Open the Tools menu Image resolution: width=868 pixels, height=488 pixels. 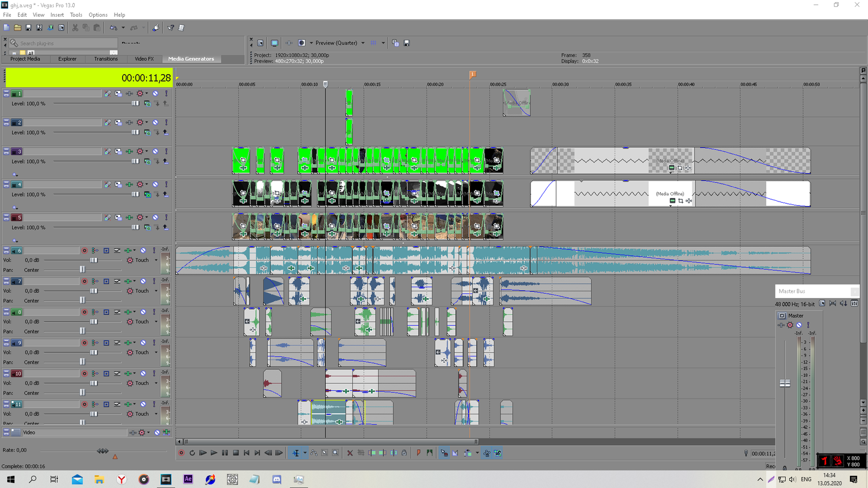(76, 15)
